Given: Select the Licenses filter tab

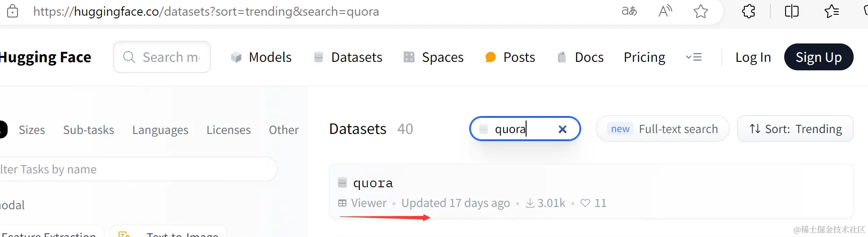Looking at the screenshot, I should click(229, 130).
